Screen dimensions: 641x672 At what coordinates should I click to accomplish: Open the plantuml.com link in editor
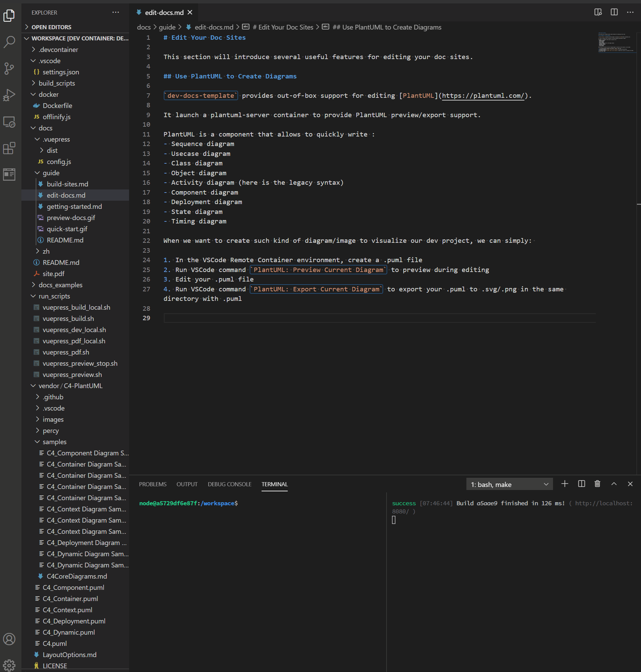click(483, 96)
